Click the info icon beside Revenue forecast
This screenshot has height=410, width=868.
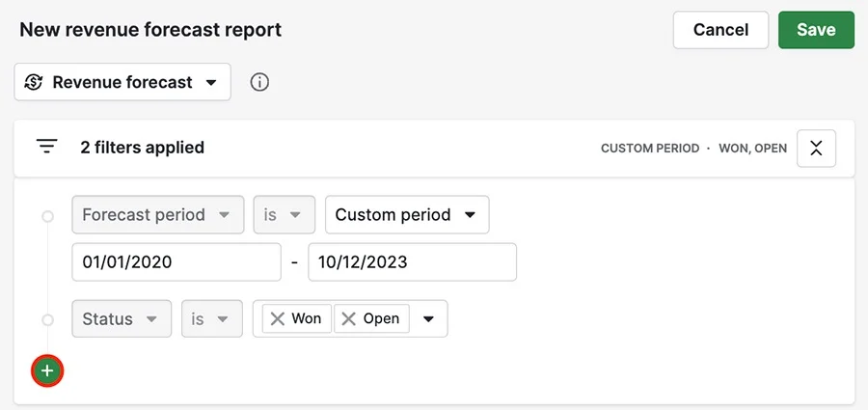point(259,82)
